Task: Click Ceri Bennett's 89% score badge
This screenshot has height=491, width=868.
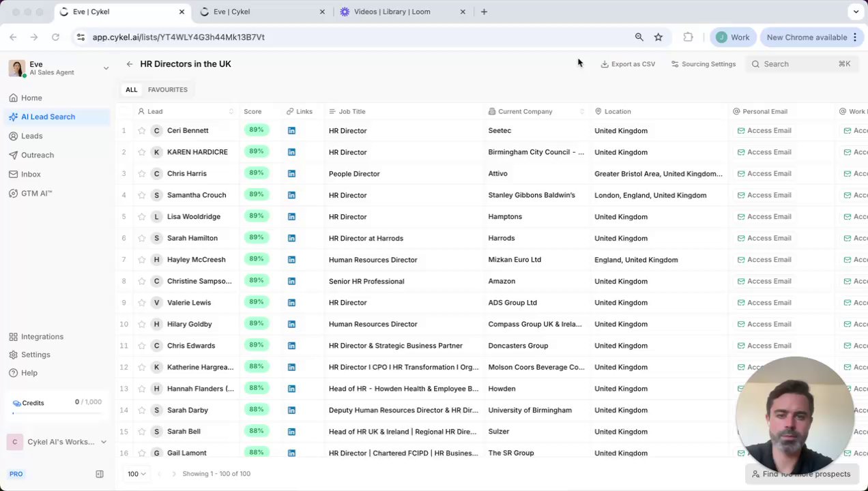Action: [x=257, y=130]
